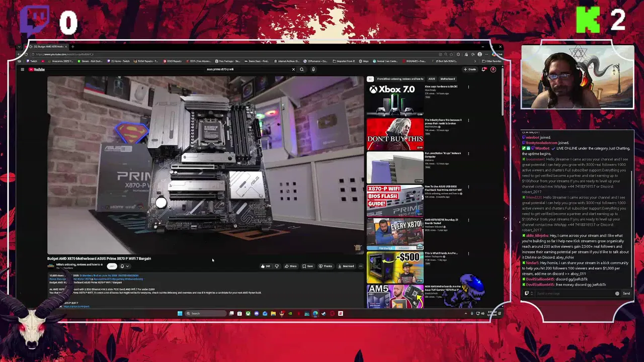The height and width of the screenshot is (362, 644).
Task: Open Xbox app from taskbar
Action: pyautogui.click(x=248, y=313)
